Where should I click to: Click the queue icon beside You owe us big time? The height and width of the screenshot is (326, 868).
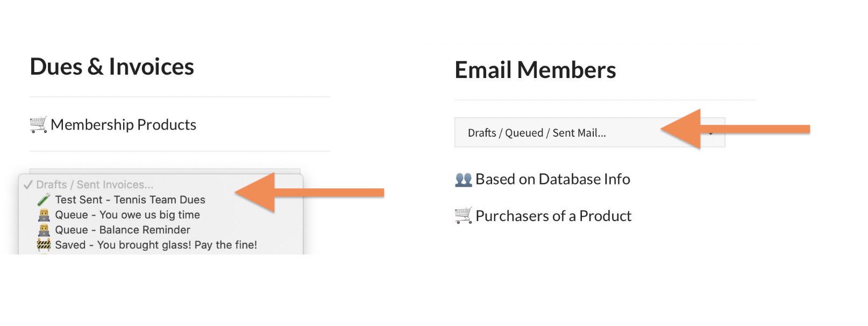44,215
